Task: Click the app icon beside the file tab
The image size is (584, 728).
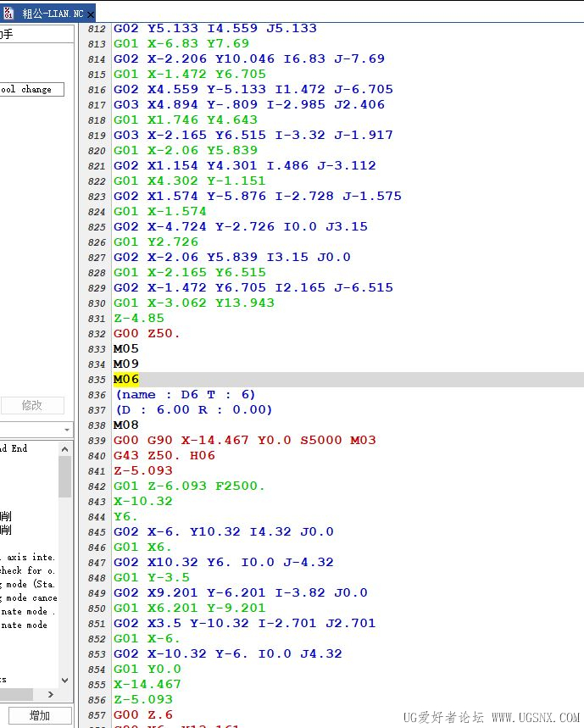Action: click(x=8, y=14)
